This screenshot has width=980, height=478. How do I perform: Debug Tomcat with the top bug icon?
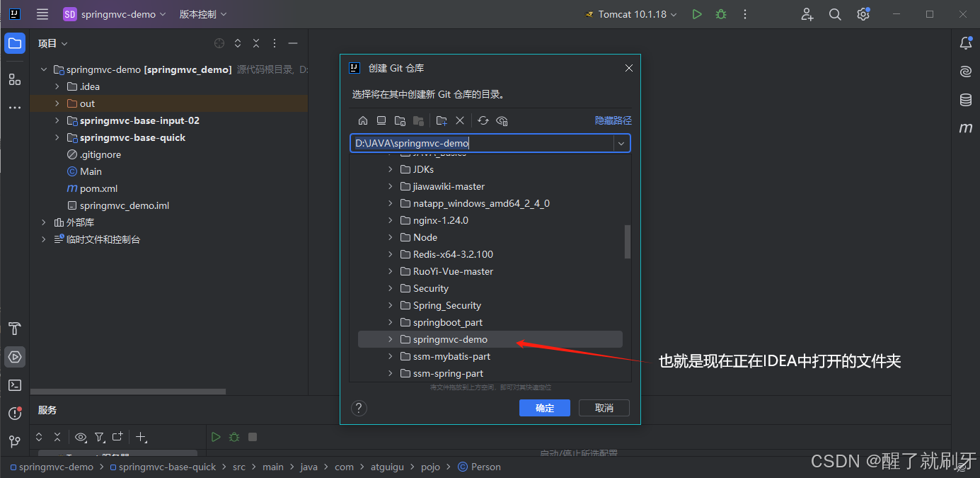pyautogui.click(x=721, y=14)
